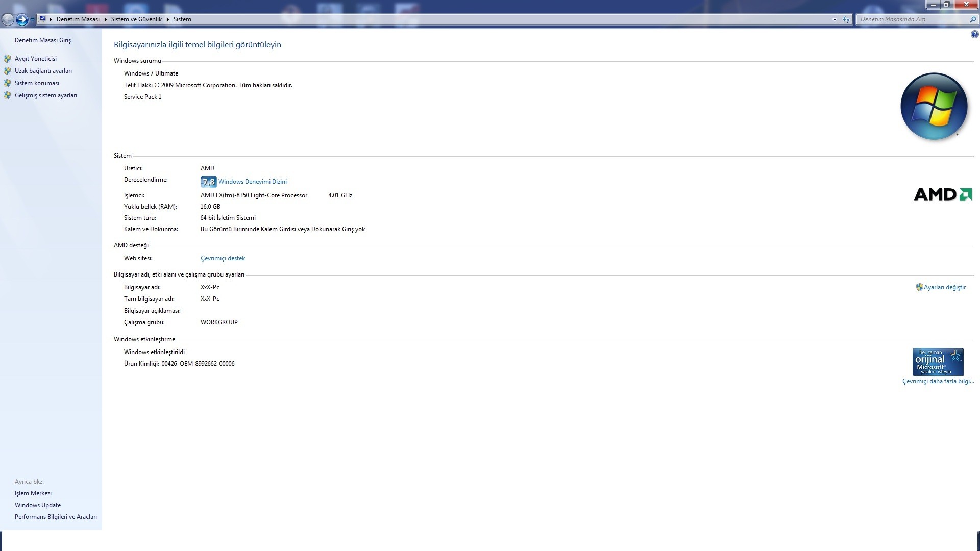Expand arrow after Denetim Masası breadcrumb
The width and height of the screenshot is (980, 551).
click(x=106, y=19)
